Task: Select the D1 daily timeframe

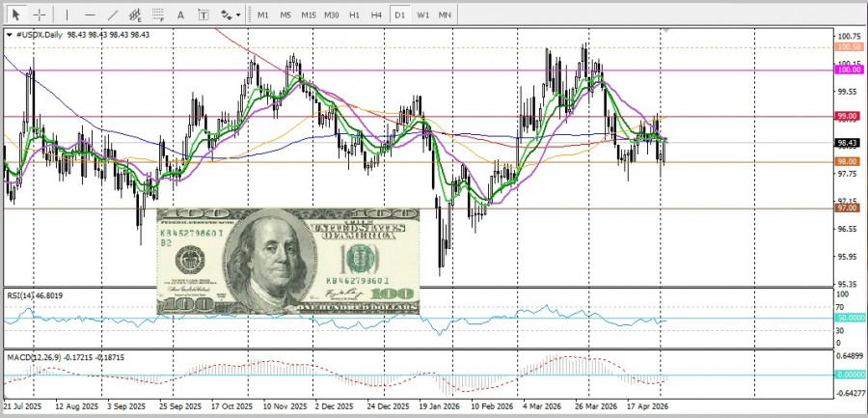Action: click(x=399, y=15)
